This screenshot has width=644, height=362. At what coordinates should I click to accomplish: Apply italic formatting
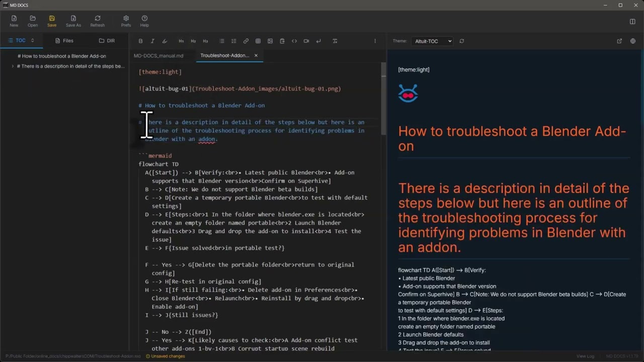pos(152,41)
